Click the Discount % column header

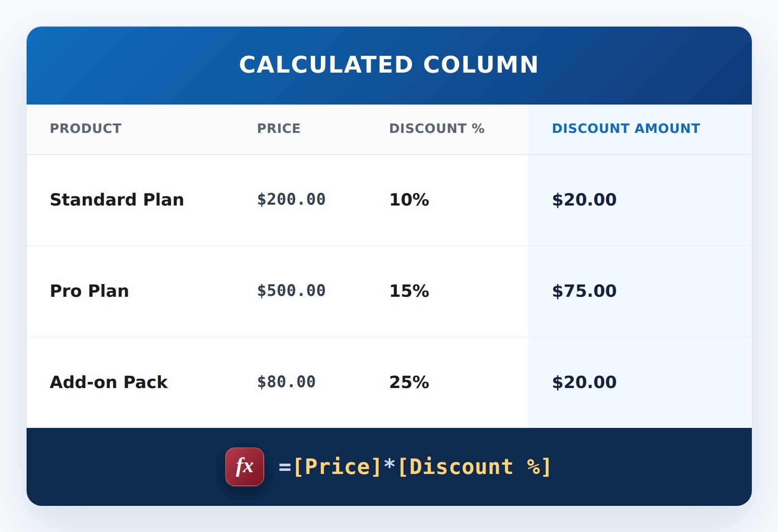point(437,128)
